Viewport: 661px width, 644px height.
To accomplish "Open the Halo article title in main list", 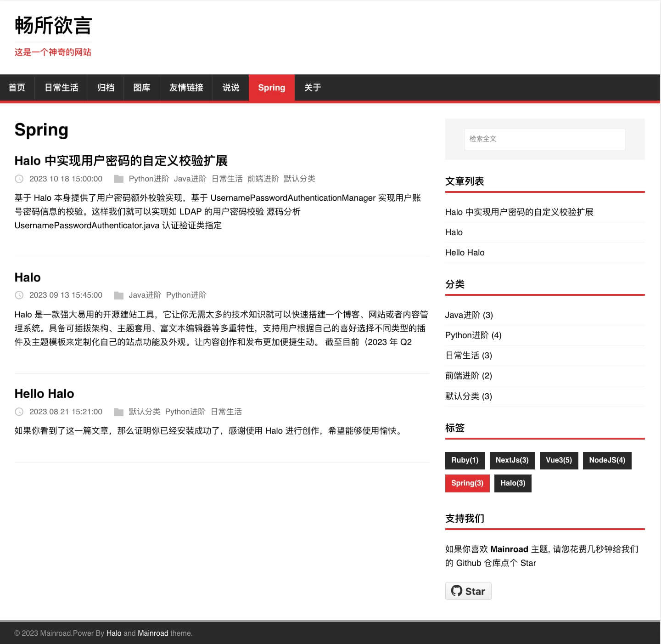I will [28, 277].
